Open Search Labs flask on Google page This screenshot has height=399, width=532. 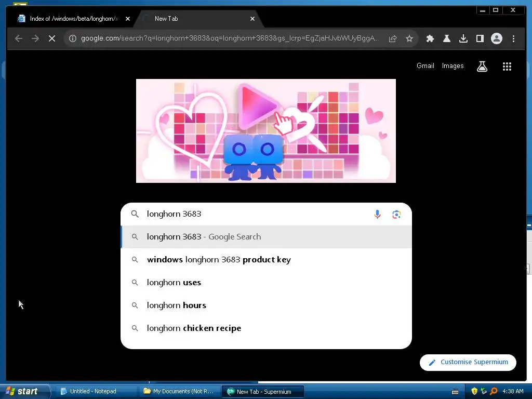coord(482,66)
